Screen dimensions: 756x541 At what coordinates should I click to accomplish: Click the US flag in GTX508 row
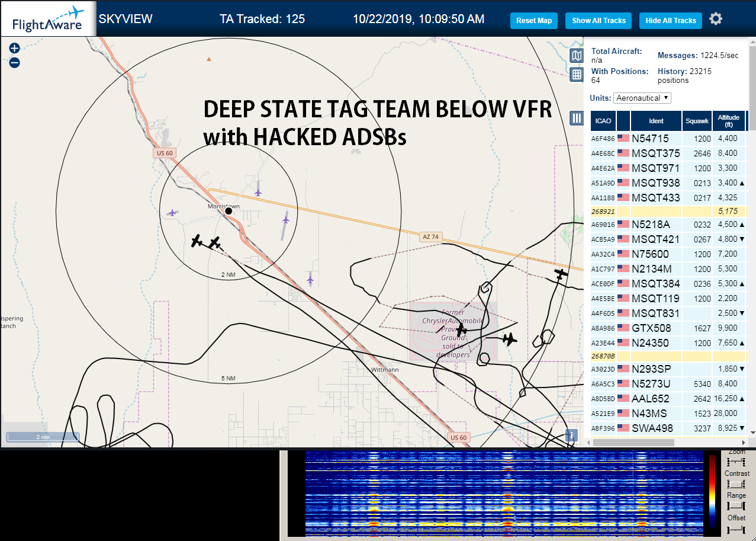tap(623, 328)
